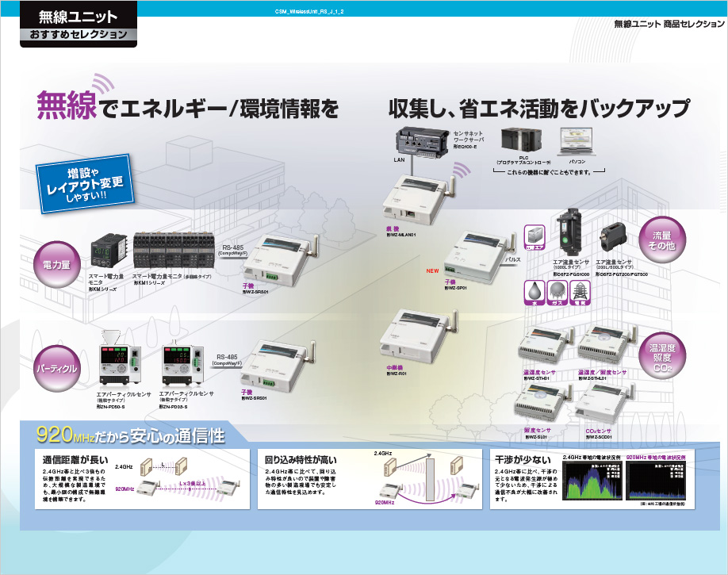Image resolution: width=728 pixels, height=575 pixels.
Task: Click the 温湿度センサ label
Action: 539,372
